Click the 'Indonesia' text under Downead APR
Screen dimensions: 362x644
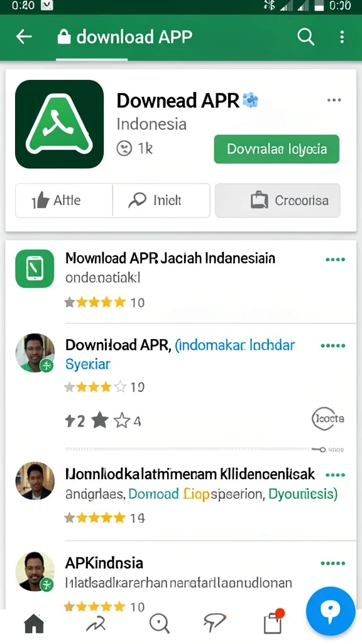click(x=151, y=124)
